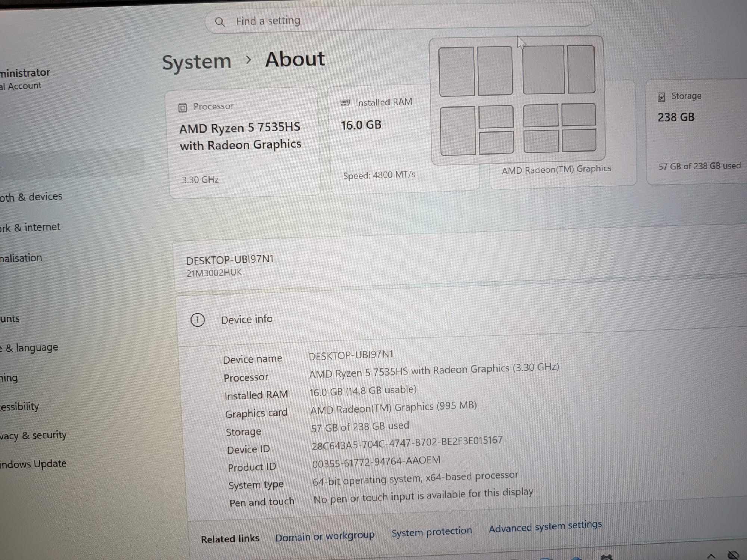The height and width of the screenshot is (560, 747).
Task: Snap to top-left quadrant of four-zone grid
Action: (541, 116)
